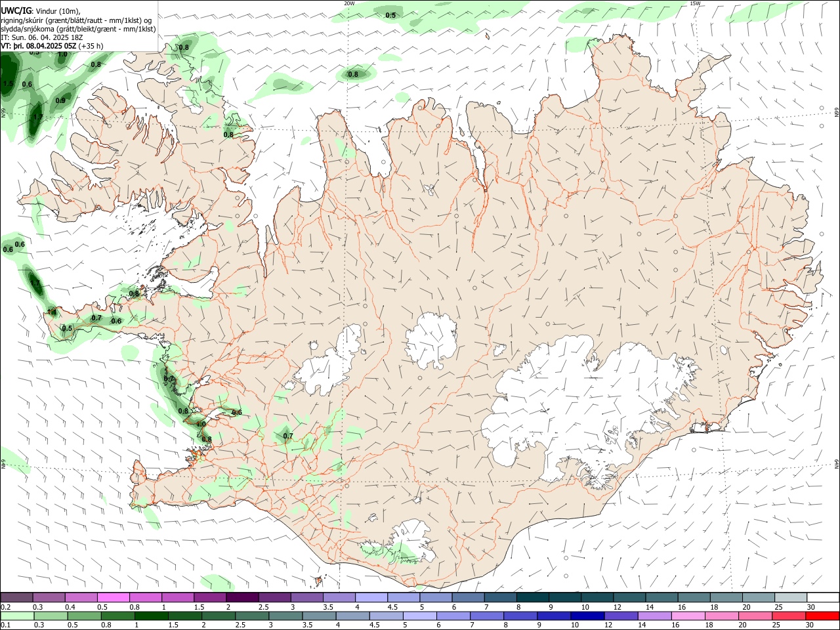Select the dark blue 10 swatch in the lower legend row

tap(587, 616)
